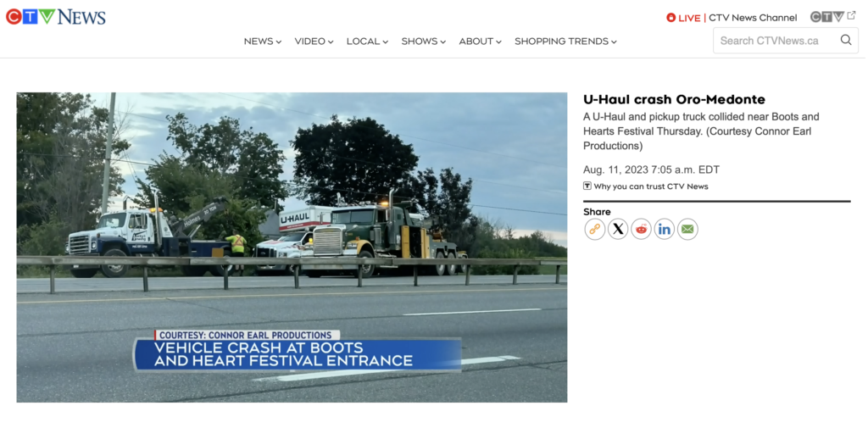Share article on X
This screenshot has height=428, width=868.
click(x=618, y=229)
